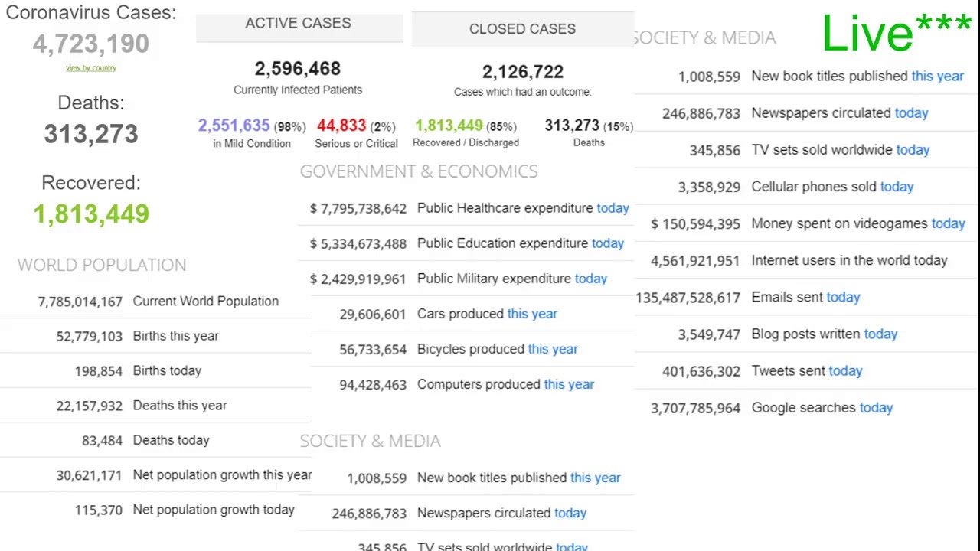Click 'this year' link beside Computers produced

pyautogui.click(x=569, y=384)
